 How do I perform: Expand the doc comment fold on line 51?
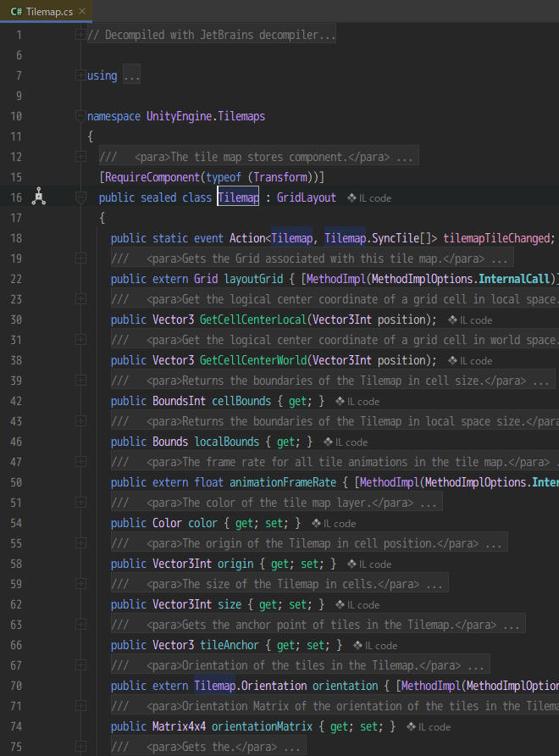tap(80, 503)
